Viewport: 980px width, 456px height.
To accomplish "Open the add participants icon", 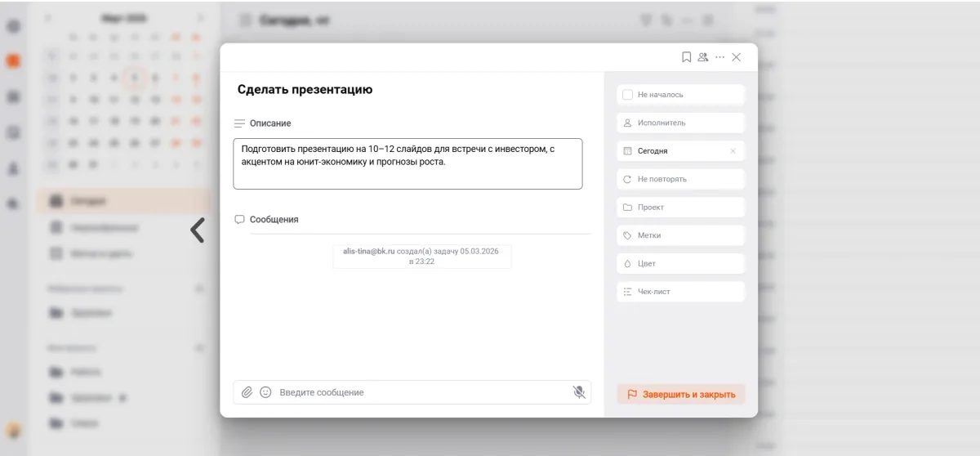I will 703,57.
